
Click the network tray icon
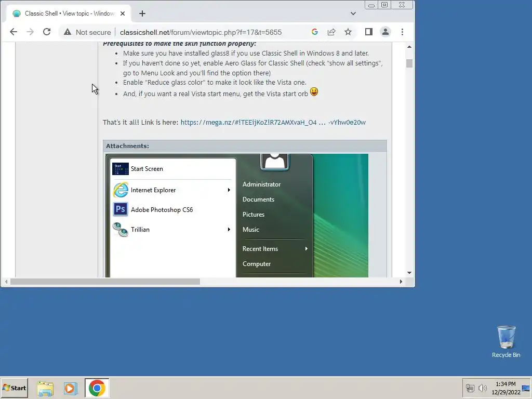pyautogui.click(x=470, y=388)
